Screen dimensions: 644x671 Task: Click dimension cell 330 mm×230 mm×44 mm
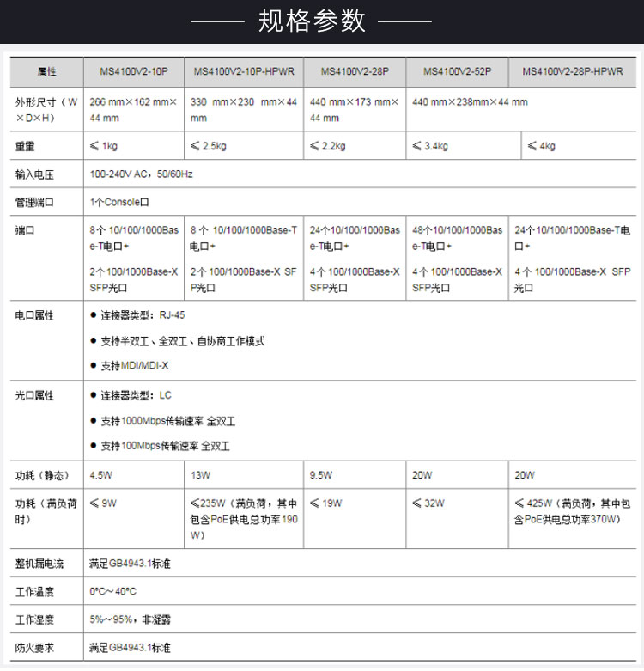[243, 110]
